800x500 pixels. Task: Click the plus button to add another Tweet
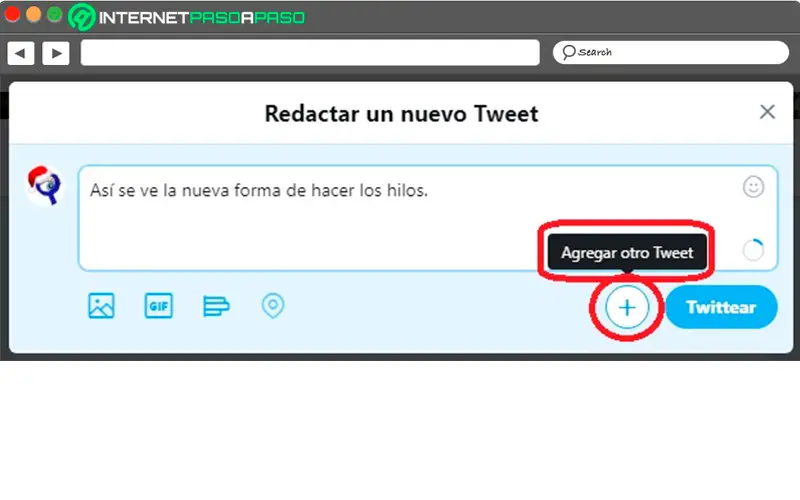click(627, 307)
